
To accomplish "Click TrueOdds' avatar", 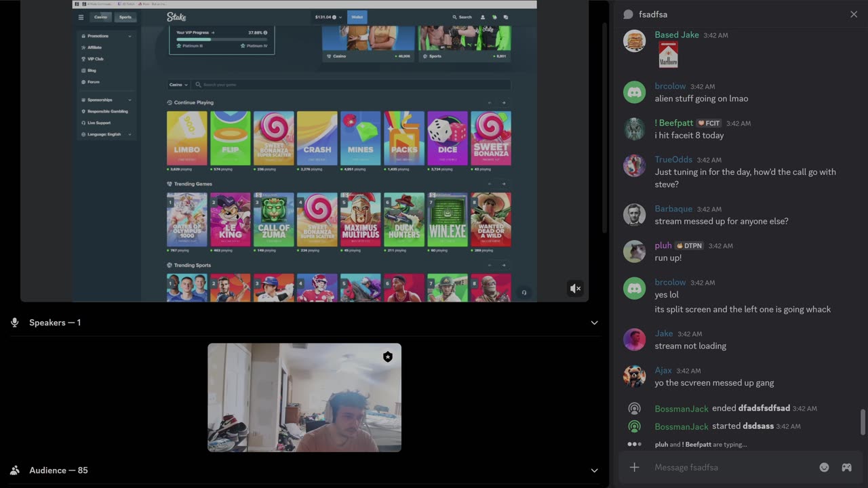I will click(x=634, y=166).
